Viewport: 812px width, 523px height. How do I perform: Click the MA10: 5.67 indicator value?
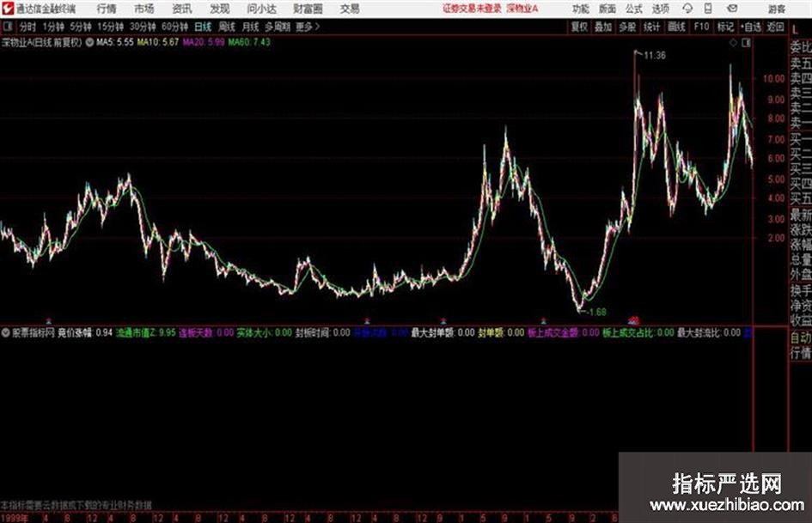coord(158,42)
